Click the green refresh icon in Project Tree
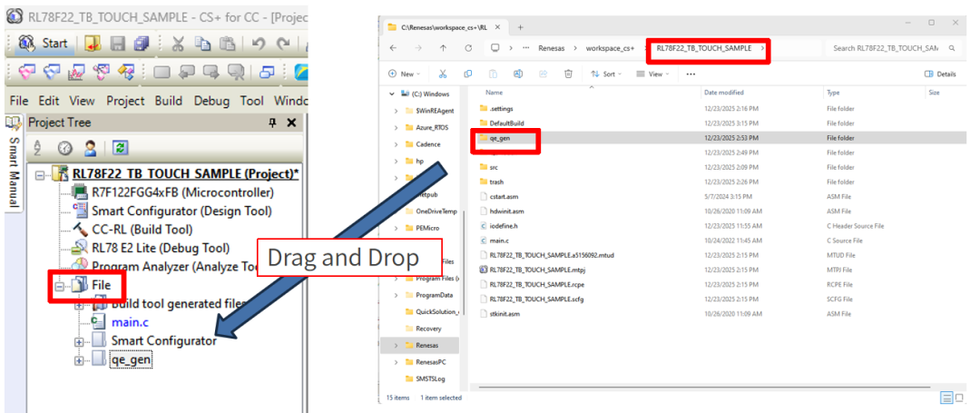Viewport: 980px width, 413px height. click(120, 148)
